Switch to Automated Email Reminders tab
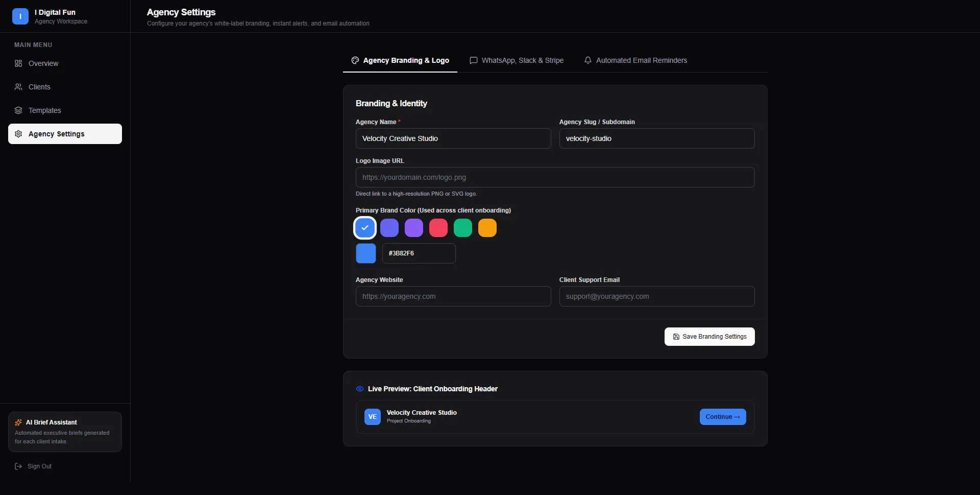Image resolution: width=980 pixels, height=495 pixels. coord(635,60)
